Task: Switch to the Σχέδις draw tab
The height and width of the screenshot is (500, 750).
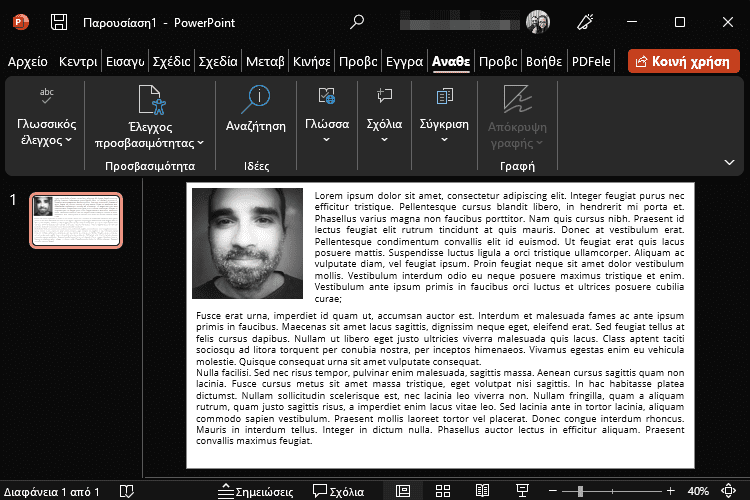Action: click(x=172, y=62)
